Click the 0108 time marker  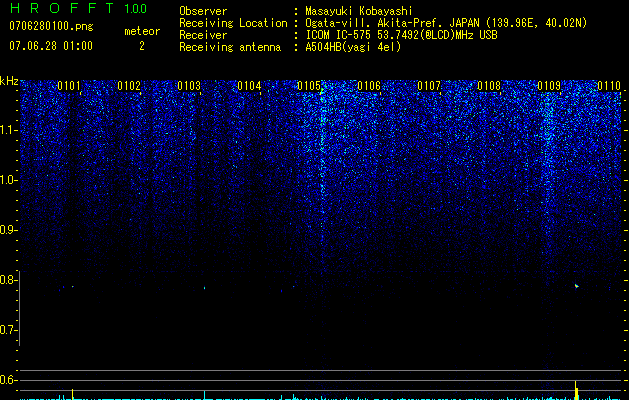click(489, 86)
